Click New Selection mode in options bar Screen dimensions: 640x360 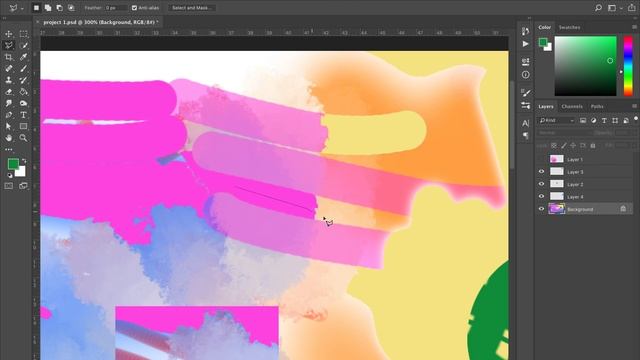[36, 8]
